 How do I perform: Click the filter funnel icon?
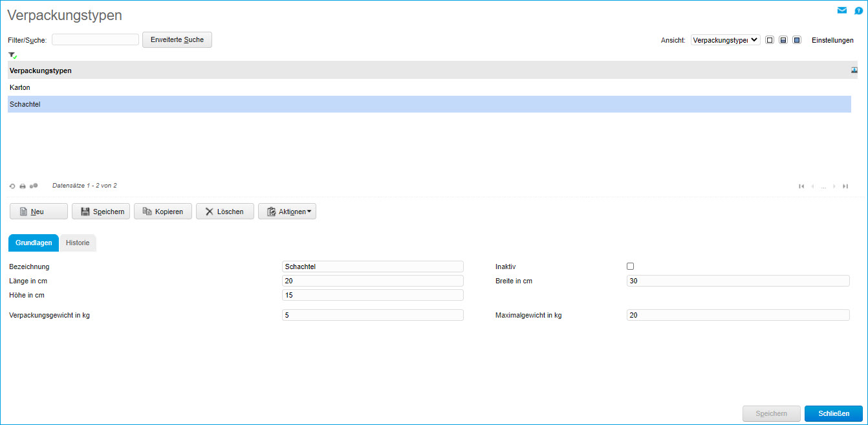pos(12,56)
